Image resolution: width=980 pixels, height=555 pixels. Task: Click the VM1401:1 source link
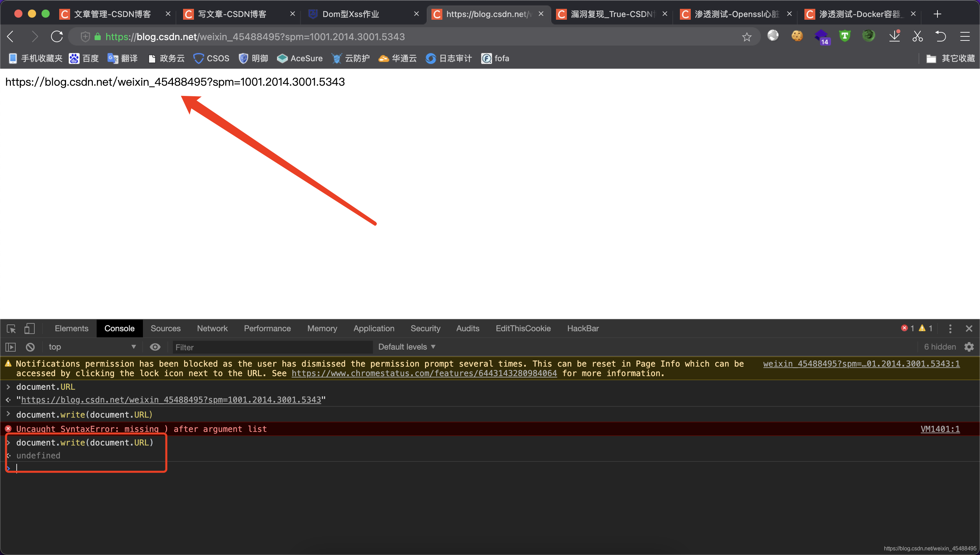[940, 429]
